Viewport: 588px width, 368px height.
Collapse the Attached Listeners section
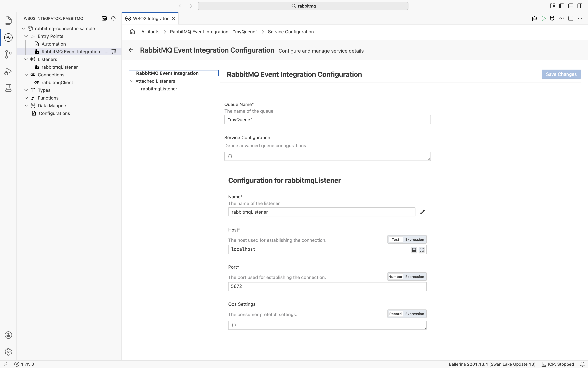tap(131, 81)
